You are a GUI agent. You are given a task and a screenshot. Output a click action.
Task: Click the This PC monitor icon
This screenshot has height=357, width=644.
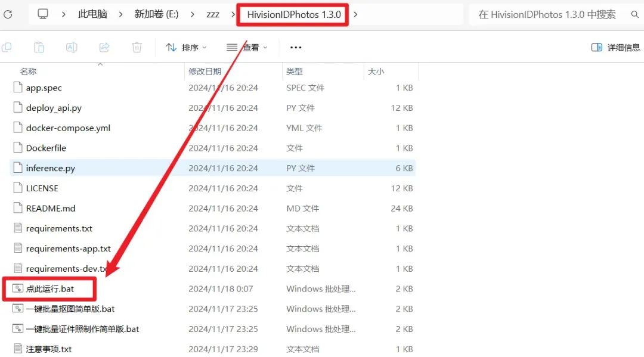coord(43,14)
